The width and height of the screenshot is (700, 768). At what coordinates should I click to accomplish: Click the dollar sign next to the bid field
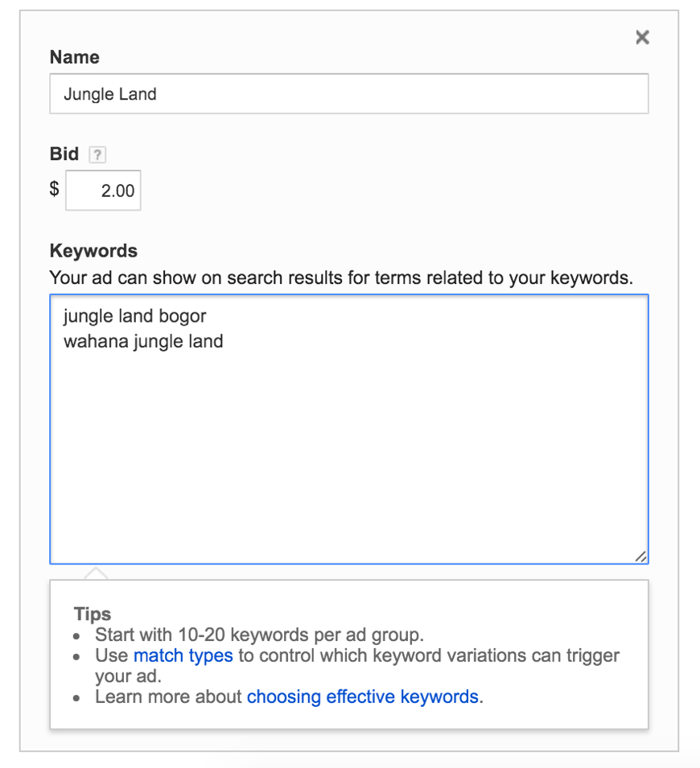coord(53,190)
